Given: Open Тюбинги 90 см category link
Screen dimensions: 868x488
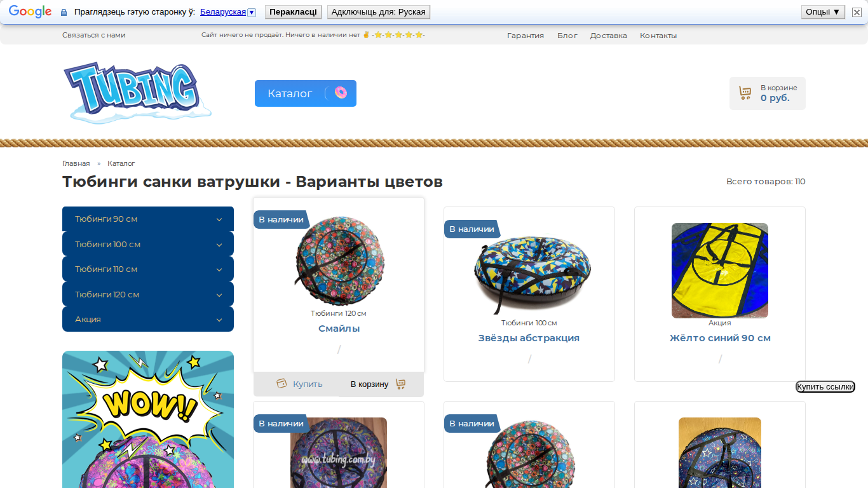Looking at the screenshot, I should (106, 219).
